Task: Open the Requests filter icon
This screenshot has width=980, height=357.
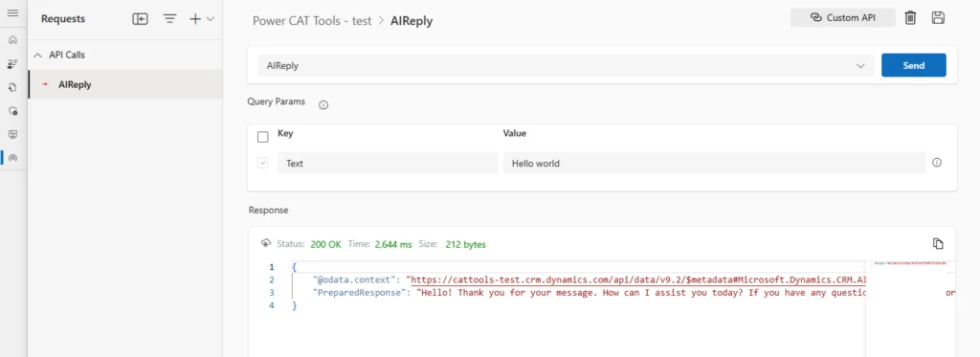Action: coord(169,19)
